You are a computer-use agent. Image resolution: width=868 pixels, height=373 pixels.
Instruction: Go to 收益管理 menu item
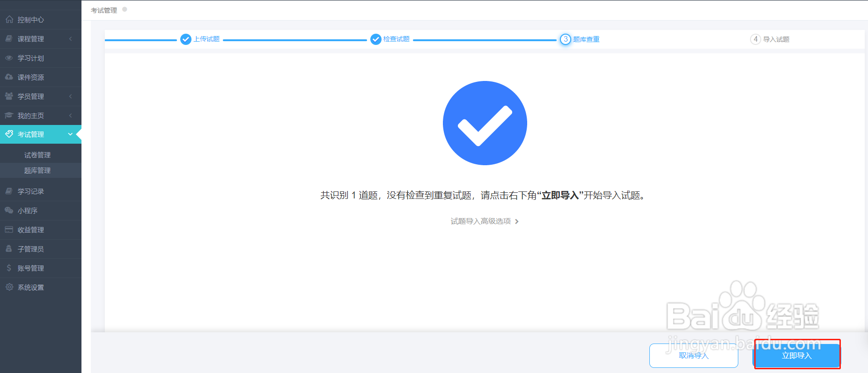[41, 230]
